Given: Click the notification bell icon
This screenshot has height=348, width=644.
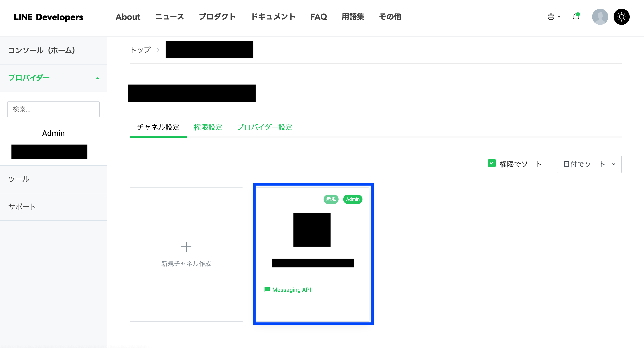Looking at the screenshot, I should 576,17.
